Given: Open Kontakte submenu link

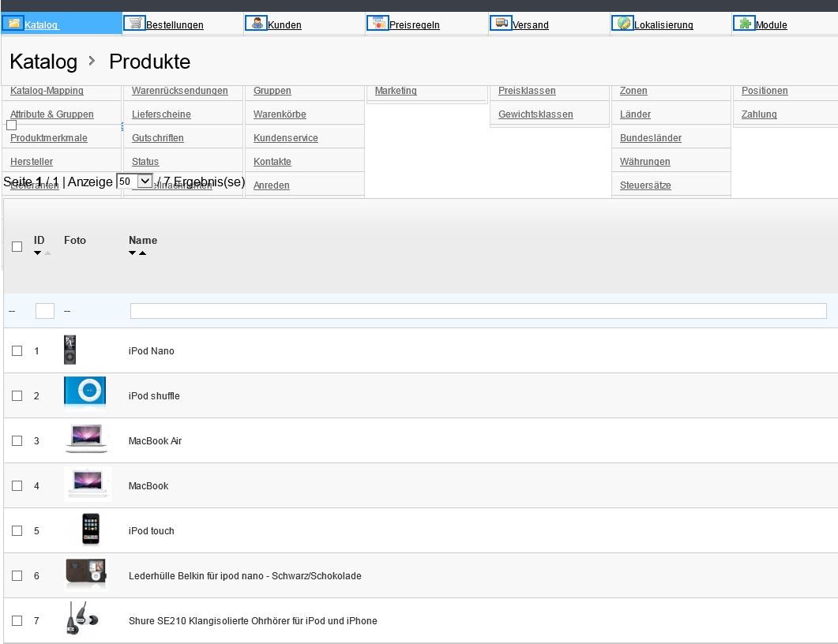Looking at the screenshot, I should pos(272,161).
